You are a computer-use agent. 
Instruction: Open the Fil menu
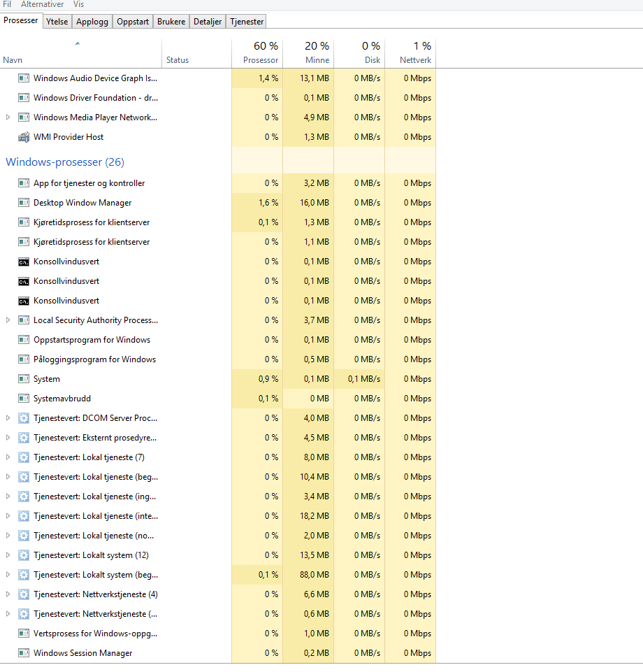(x=7, y=4)
